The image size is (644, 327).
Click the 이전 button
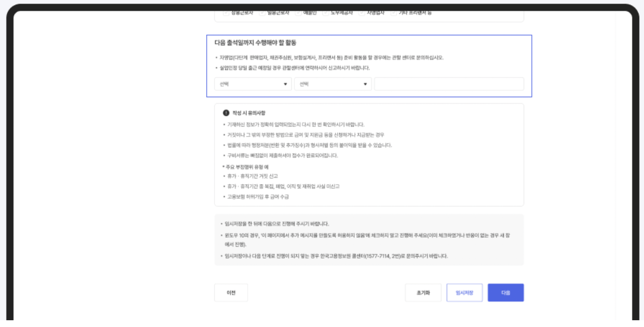231,292
